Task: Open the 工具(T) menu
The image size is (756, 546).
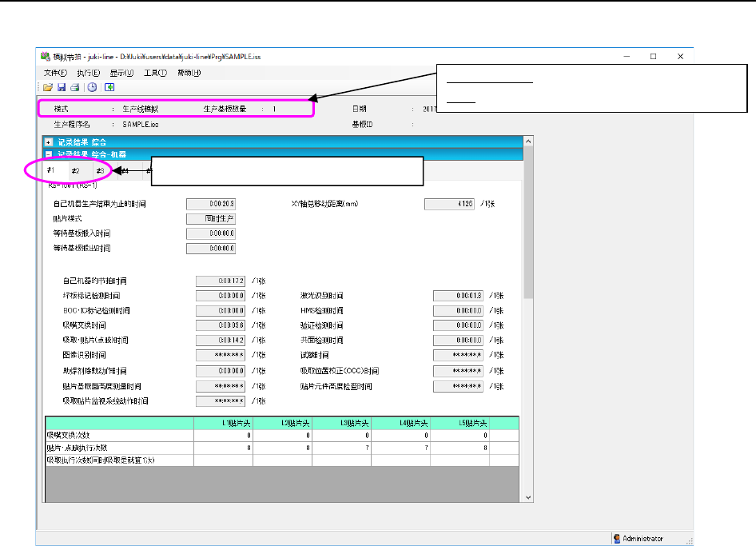Action: tap(155, 73)
